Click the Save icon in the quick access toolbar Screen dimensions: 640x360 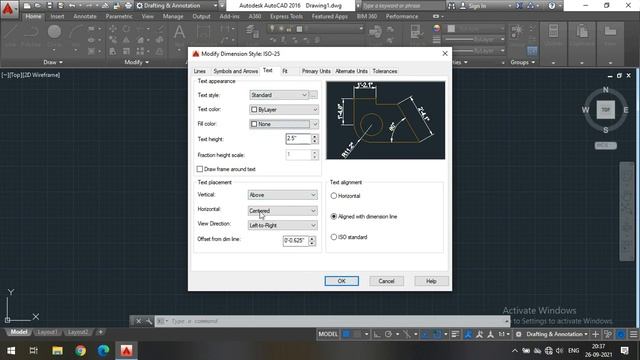click(x=49, y=6)
